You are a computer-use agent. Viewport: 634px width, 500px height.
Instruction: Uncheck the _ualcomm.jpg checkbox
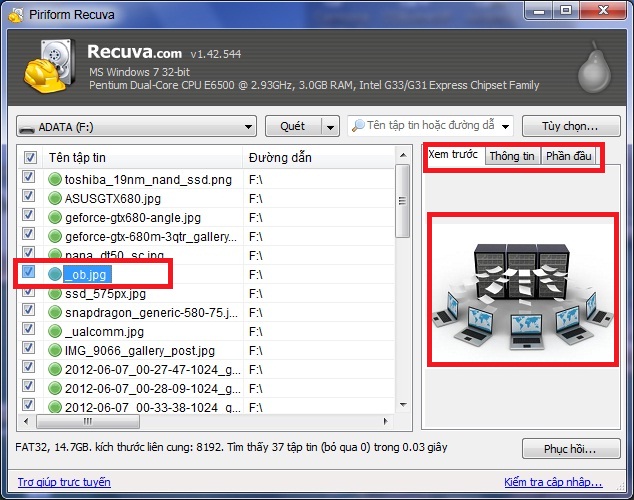(x=28, y=329)
